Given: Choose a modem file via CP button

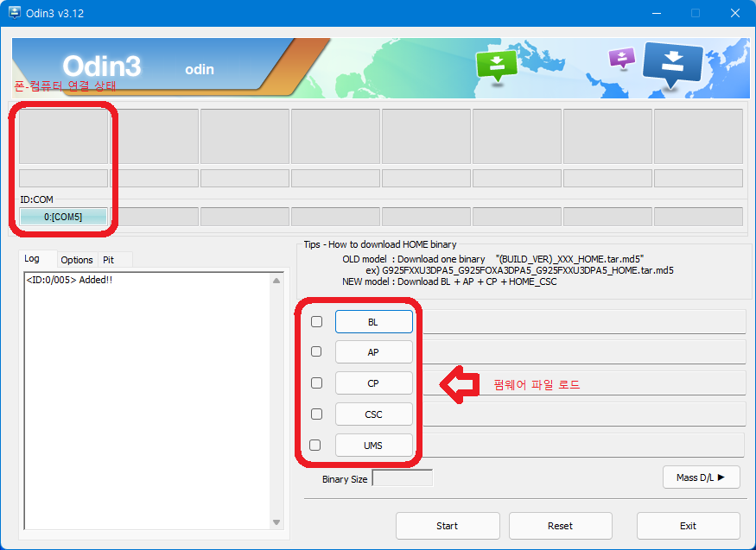Looking at the screenshot, I should pyautogui.click(x=373, y=383).
